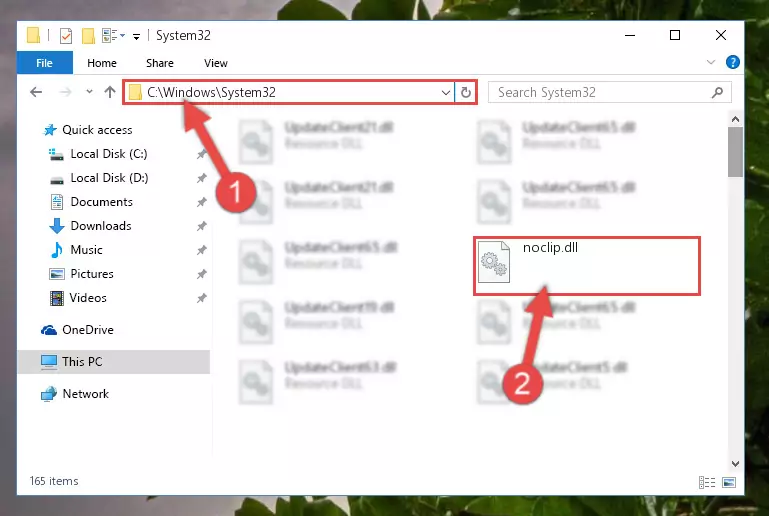Screen dimensions: 769x516
Task: Open the address bar history dropdown
Action: click(445, 92)
